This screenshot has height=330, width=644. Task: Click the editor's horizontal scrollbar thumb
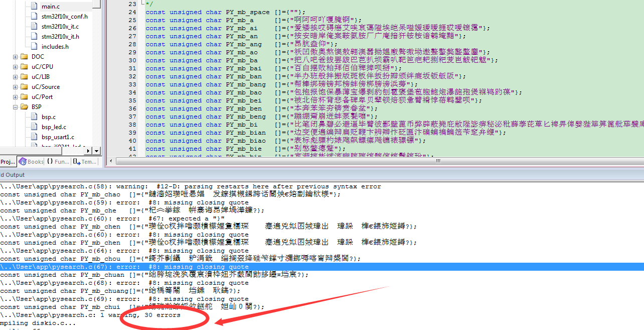438,161
